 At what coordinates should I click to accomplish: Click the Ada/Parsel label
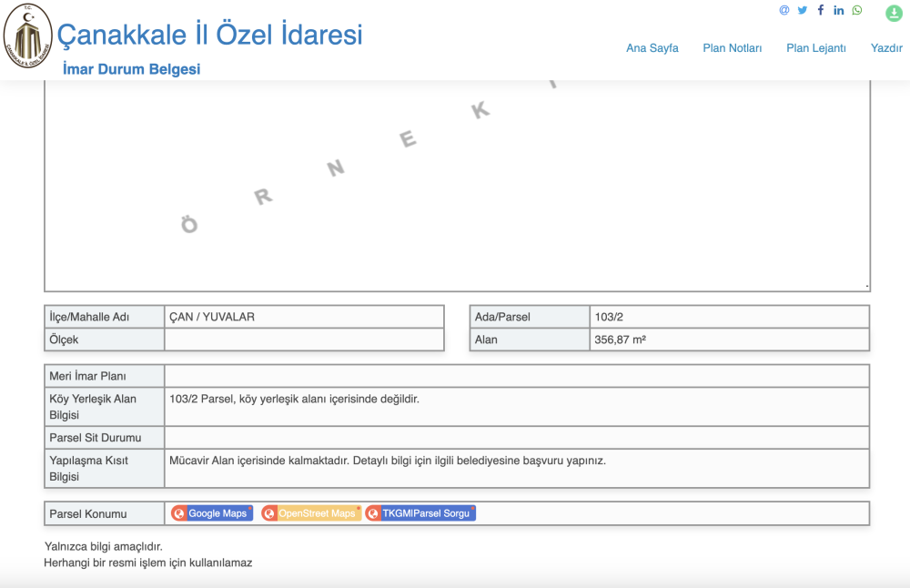[x=502, y=317]
